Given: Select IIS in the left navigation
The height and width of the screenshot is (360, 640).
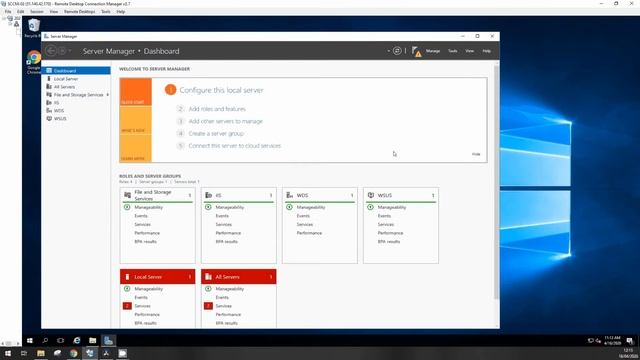Looking at the screenshot, I should [x=76, y=102].
